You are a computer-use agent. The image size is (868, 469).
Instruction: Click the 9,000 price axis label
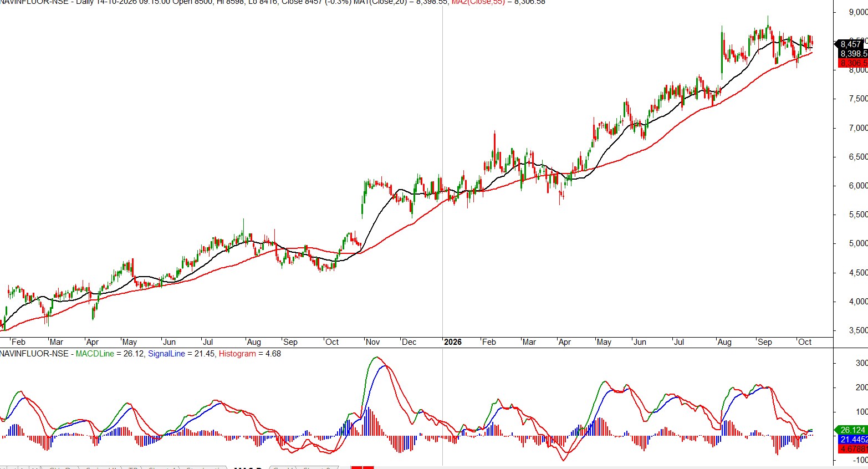click(x=858, y=12)
